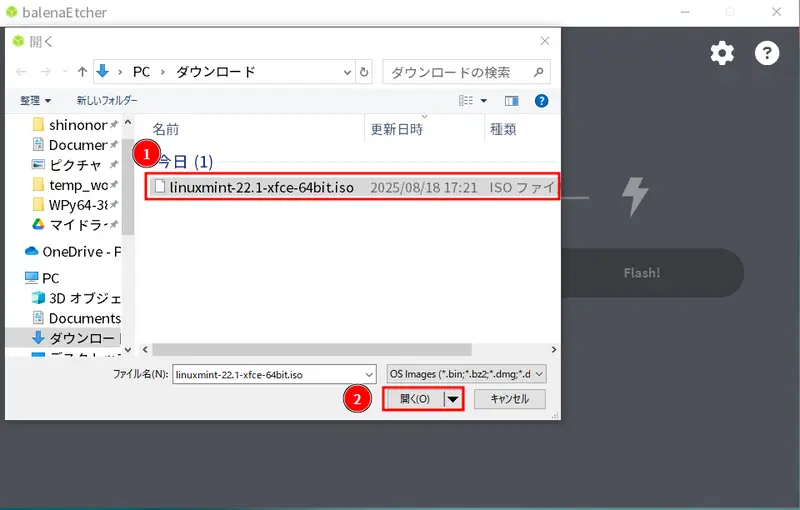
Task: Open balenaEtcher help question mark
Action: coord(766,53)
